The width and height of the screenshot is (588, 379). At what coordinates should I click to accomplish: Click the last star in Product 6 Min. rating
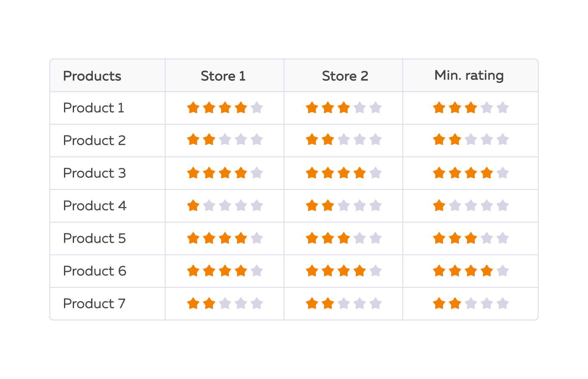(x=503, y=271)
